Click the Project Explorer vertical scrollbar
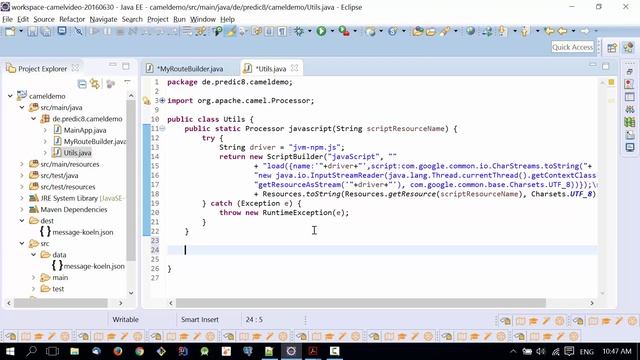Image resolution: width=640 pixels, height=360 pixels. (131, 180)
